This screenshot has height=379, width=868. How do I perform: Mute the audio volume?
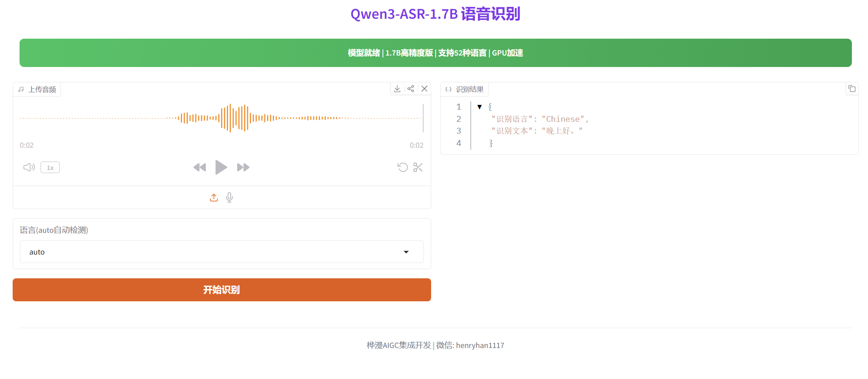[29, 167]
